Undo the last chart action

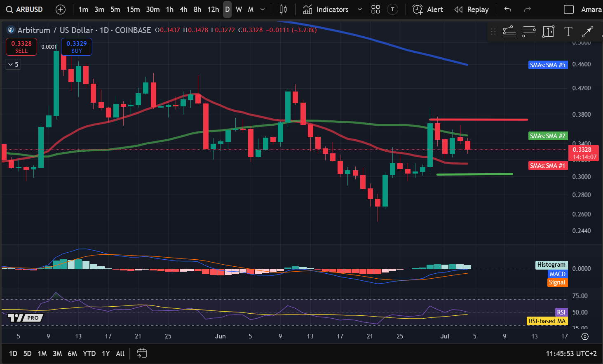click(508, 9)
